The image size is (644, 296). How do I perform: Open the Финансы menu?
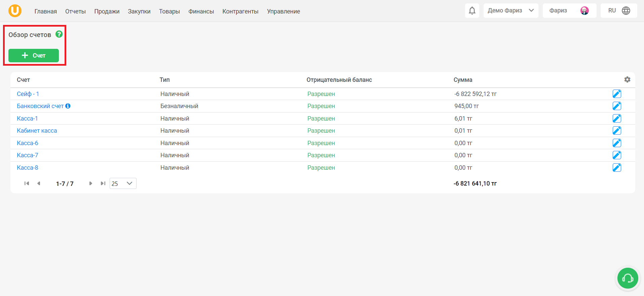click(x=201, y=11)
